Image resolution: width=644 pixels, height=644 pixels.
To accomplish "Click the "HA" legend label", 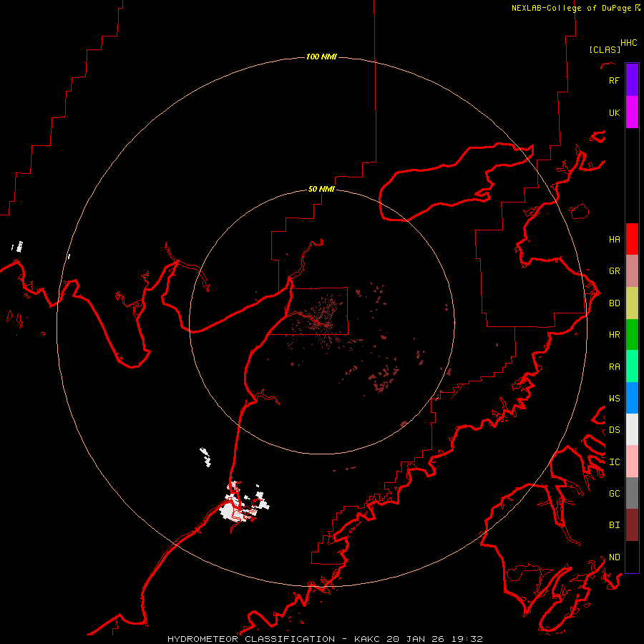I will [614, 239].
